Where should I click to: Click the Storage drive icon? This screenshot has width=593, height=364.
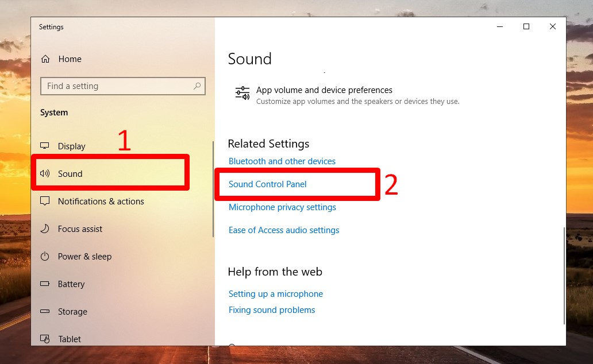point(45,311)
